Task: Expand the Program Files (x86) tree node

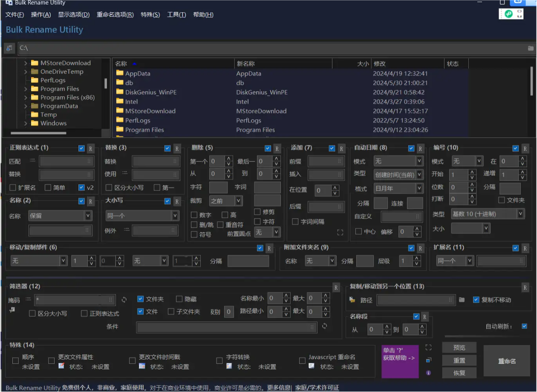Action: [x=26, y=98]
